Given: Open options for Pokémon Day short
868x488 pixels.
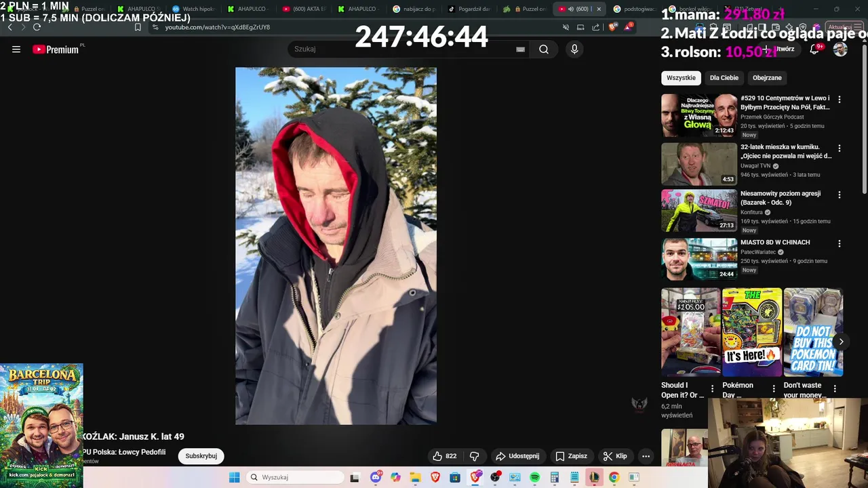Looking at the screenshot, I should pos(774,389).
